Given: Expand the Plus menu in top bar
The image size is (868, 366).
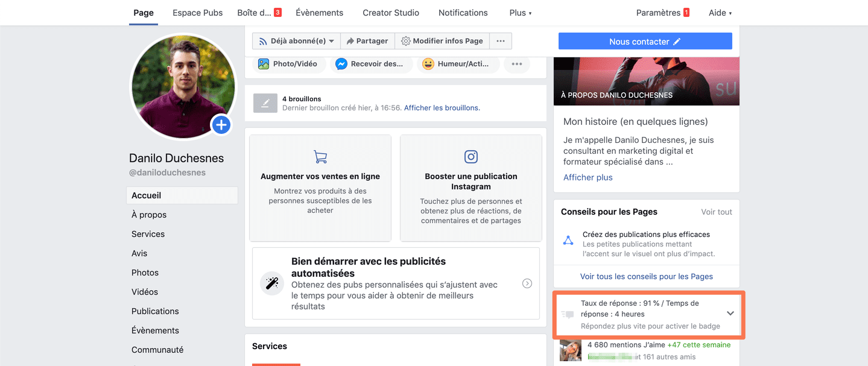Looking at the screenshot, I should pos(521,13).
